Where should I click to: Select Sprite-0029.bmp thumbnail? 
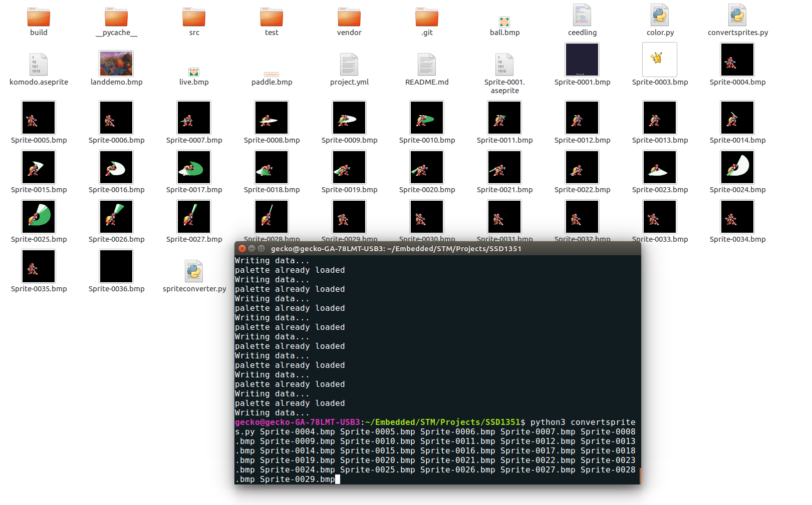point(349,217)
